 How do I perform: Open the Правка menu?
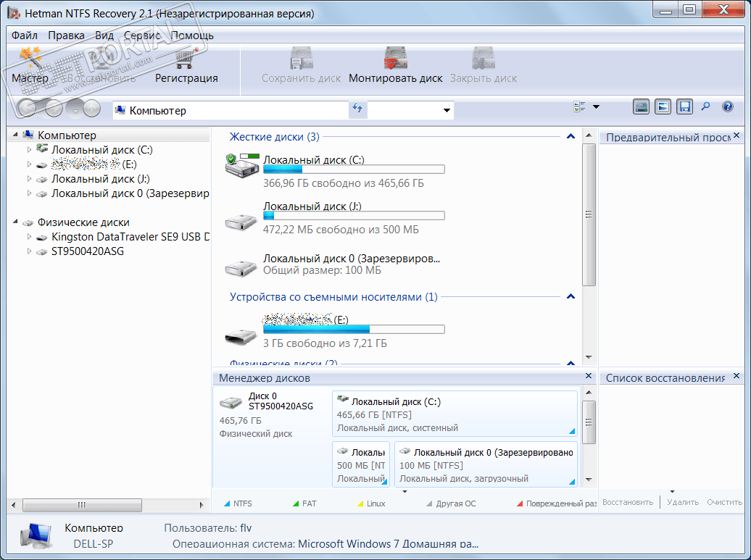(x=66, y=35)
